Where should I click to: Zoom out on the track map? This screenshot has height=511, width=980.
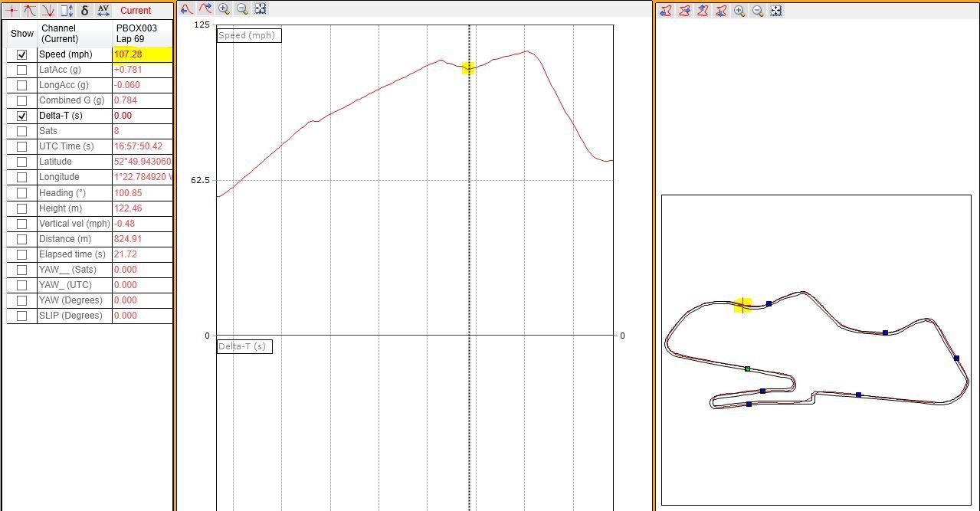click(758, 11)
